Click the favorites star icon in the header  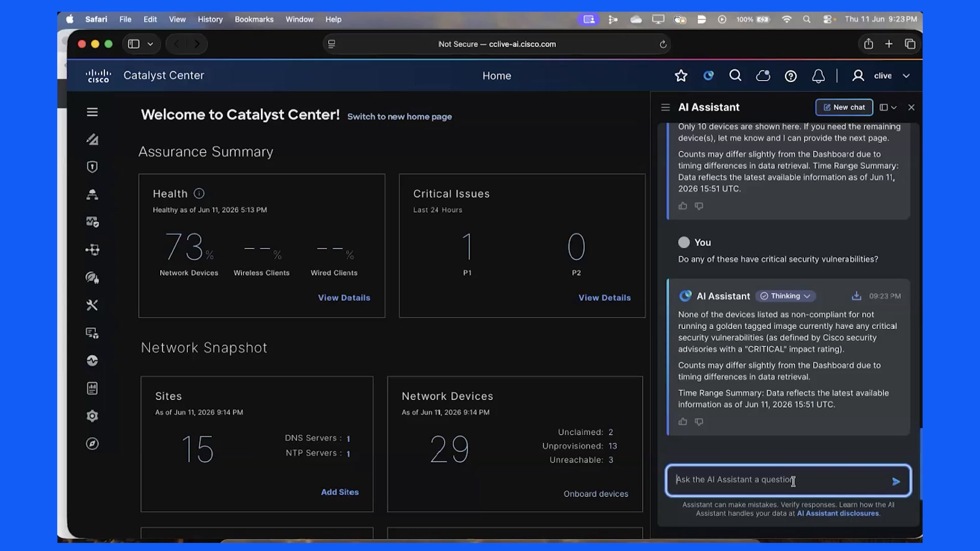click(x=681, y=76)
